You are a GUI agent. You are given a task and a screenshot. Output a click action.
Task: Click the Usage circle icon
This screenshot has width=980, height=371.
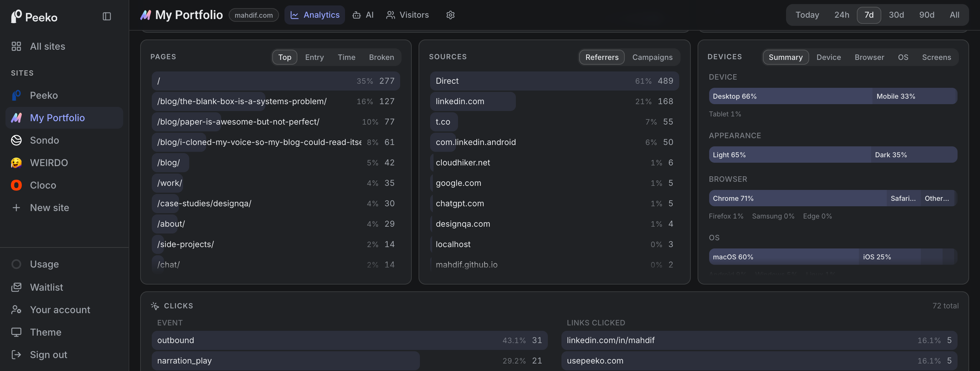pos(16,264)
